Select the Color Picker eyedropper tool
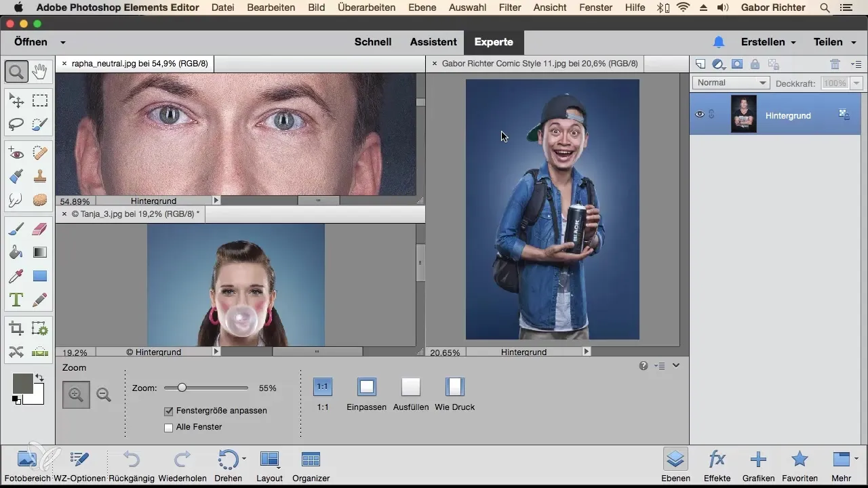The height and width of the screenshot is (488, 868). point(16,276)
